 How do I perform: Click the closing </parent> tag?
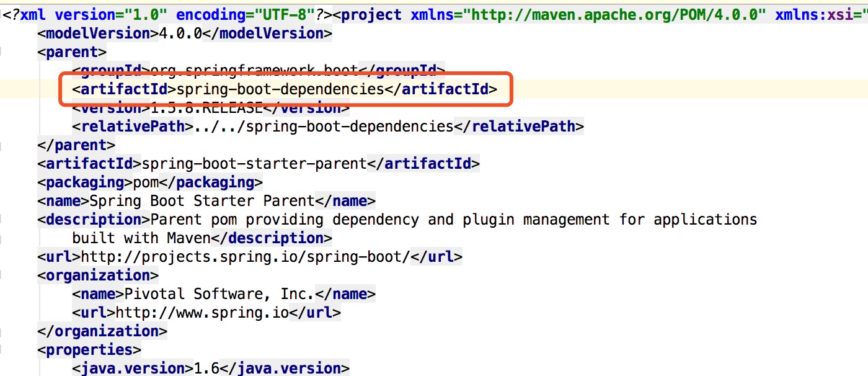(x=76, y=145)
